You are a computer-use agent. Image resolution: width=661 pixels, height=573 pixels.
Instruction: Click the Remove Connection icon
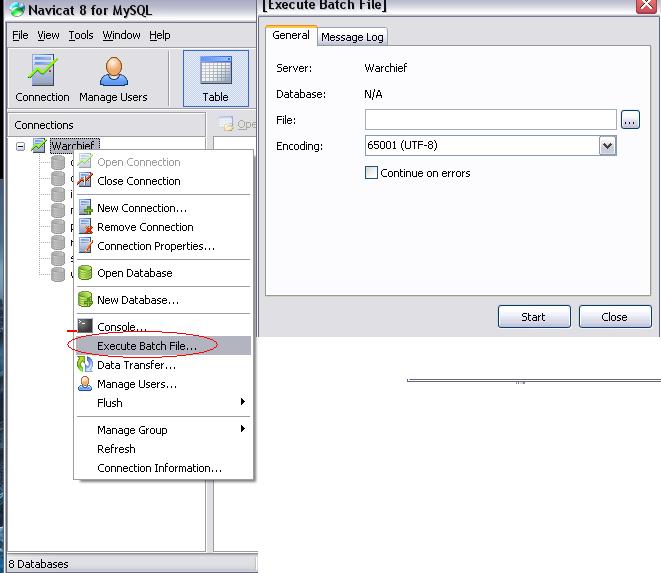click(x=86, y=227)
